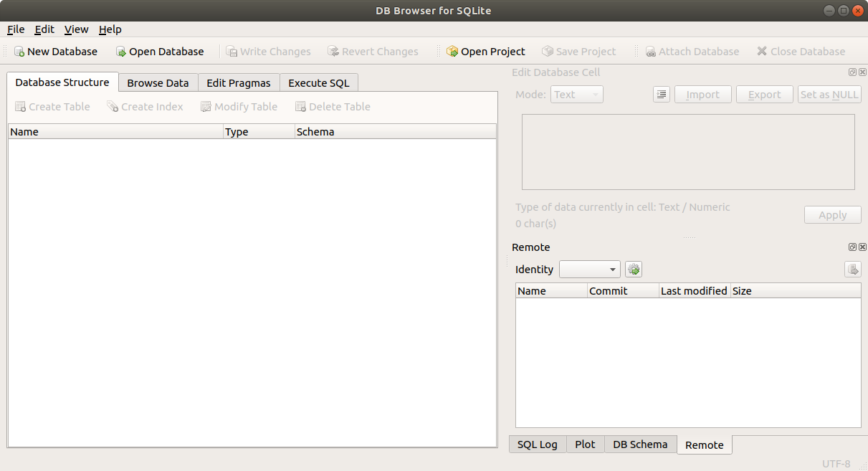This screenshot has width=868, height=471.
Task: Click the Create Index button
Action: 146,107
